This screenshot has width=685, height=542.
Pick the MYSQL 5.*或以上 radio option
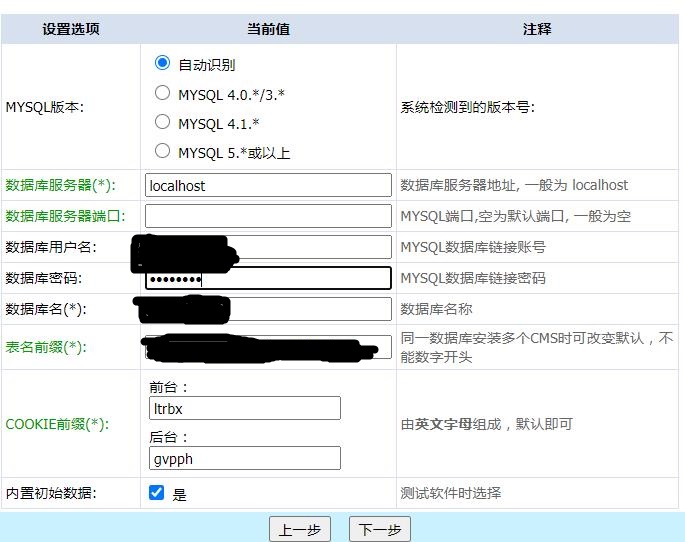coord(162,151)
